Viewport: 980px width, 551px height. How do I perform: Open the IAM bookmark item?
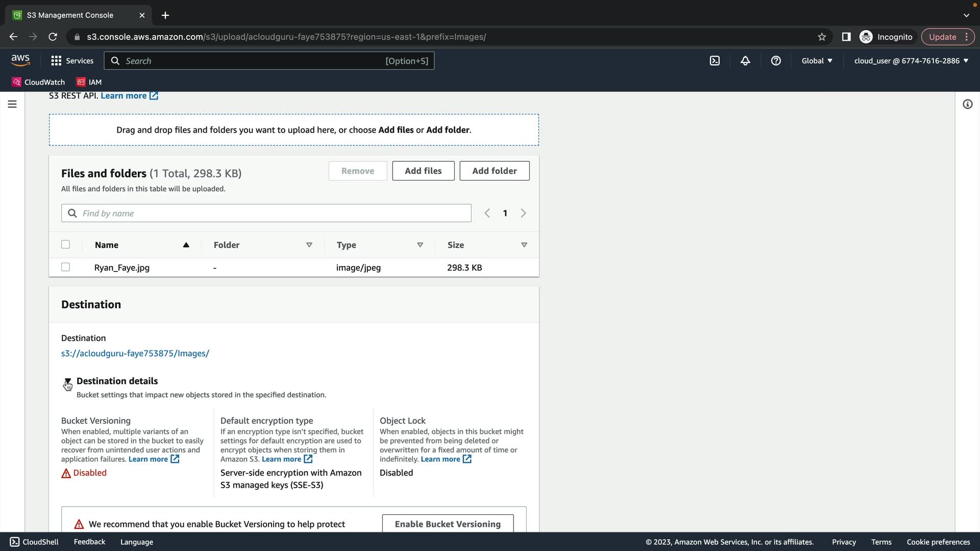(x=89, y=82)
